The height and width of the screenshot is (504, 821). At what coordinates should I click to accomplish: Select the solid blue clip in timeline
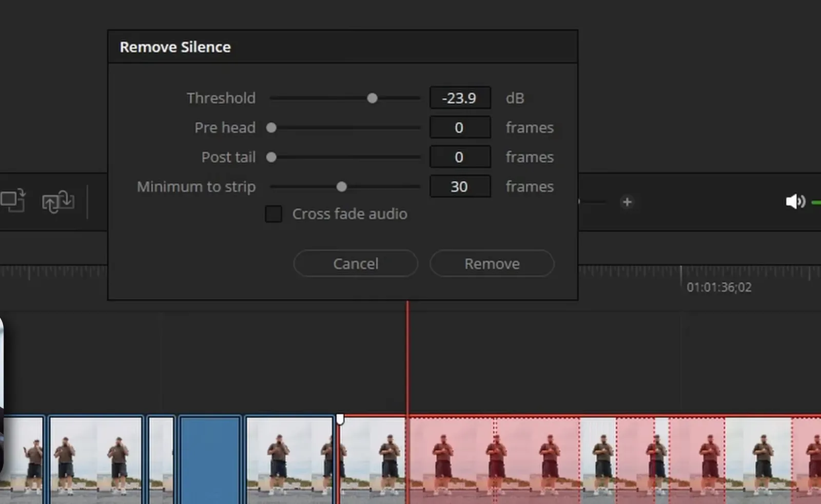tap(210, 460)
